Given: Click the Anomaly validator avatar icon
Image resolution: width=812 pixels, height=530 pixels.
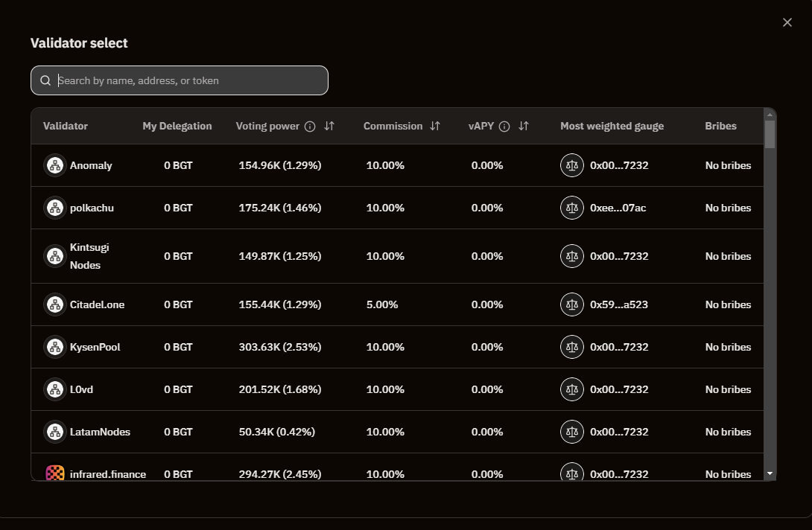Looking at the screenshot, I should point(55,165).
